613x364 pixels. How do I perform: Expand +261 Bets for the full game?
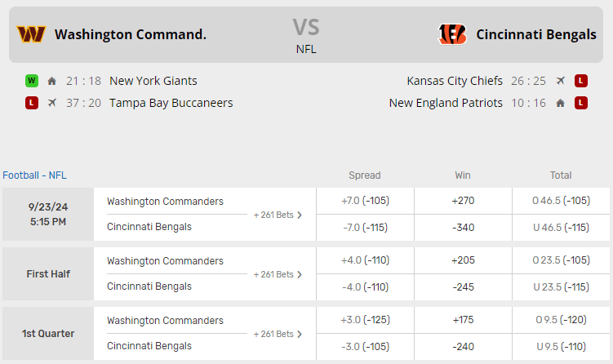point(278,215)
